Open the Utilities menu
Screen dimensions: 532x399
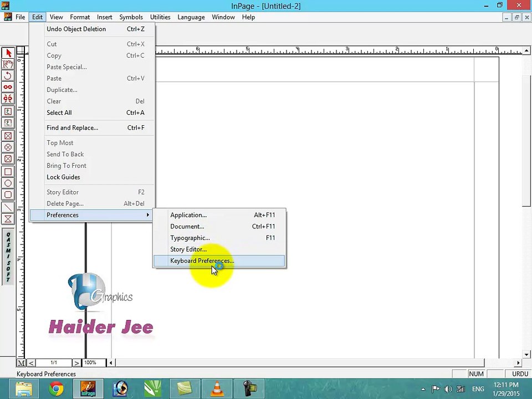[x=160, y=17]
